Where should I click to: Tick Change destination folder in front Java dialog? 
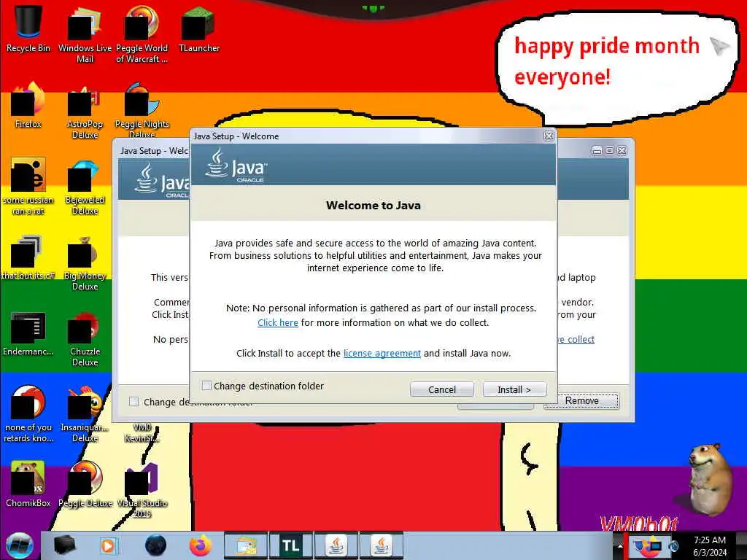pos(206,386)
